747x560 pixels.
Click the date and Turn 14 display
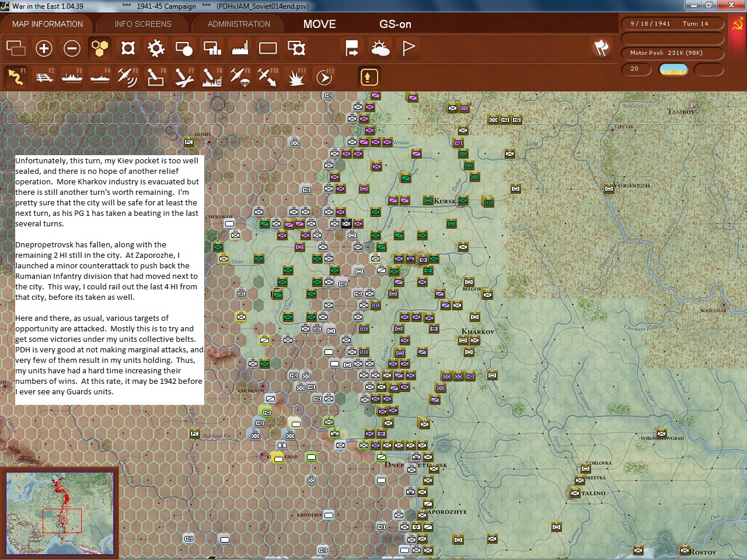tap(672, 24)
